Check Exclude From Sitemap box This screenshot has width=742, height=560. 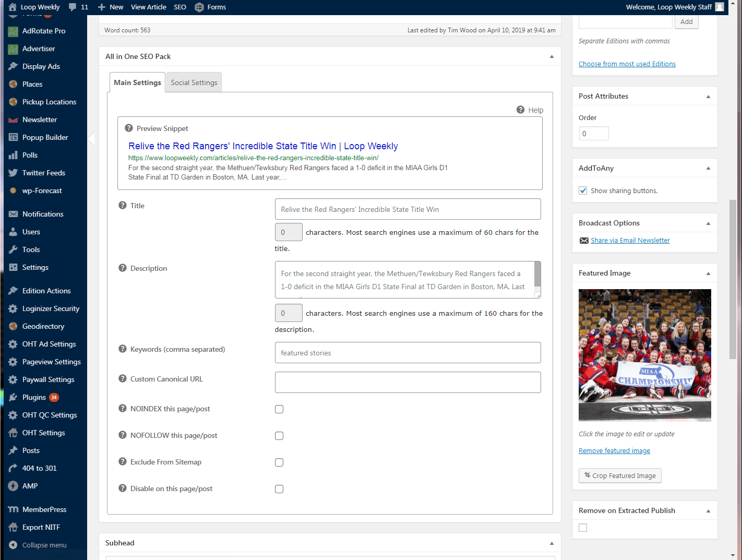279,462
